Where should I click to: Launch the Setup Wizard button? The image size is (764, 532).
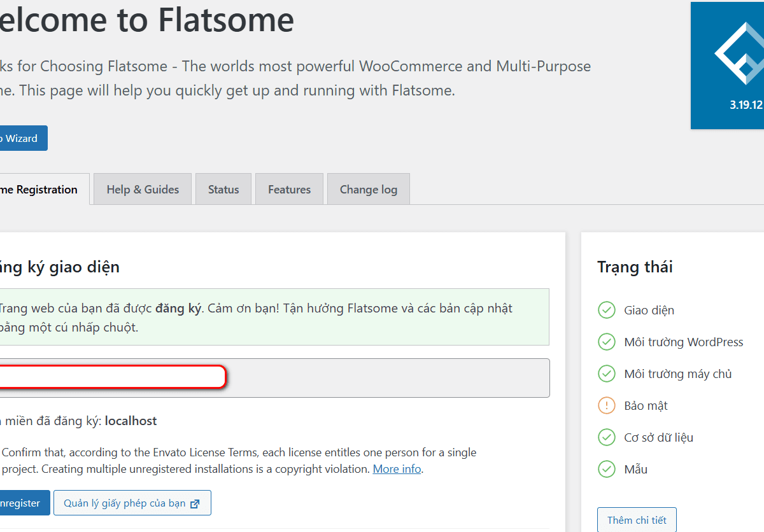click(24, 138)
